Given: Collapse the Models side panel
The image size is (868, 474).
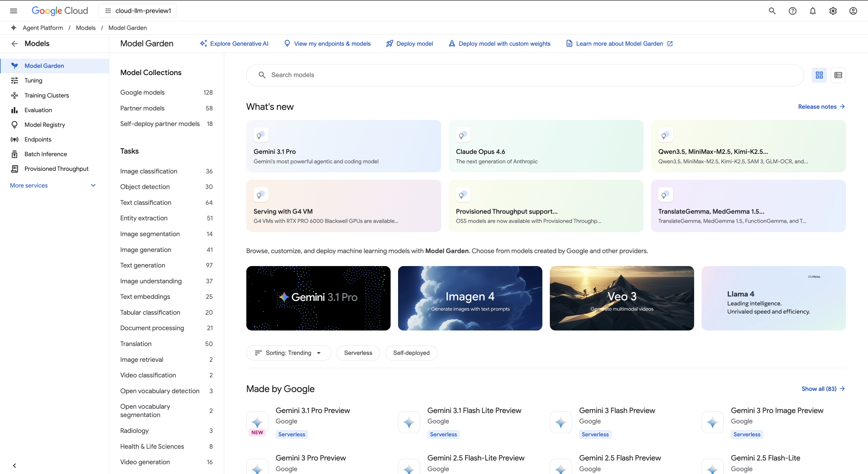Looking at the screenshot, I should [x=14, y=465].
